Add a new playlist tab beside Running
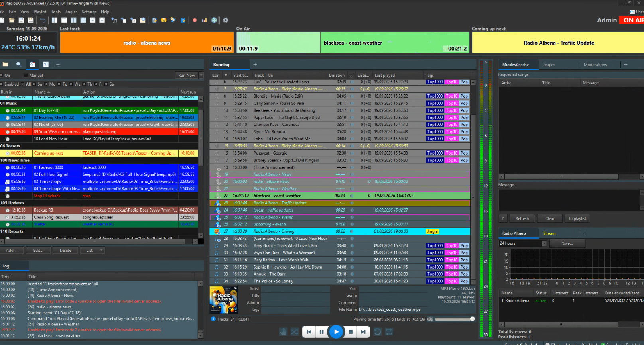644x345 pixels. 255,65
